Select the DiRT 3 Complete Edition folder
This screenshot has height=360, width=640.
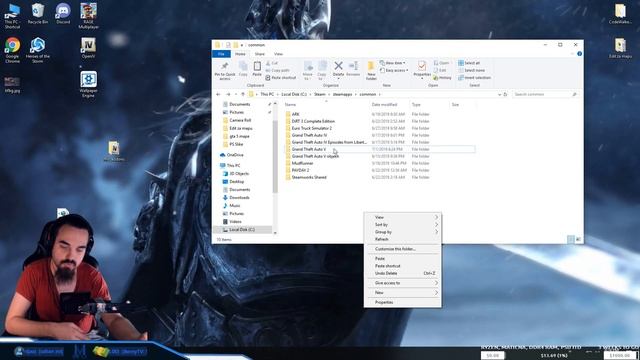click(x=313, y=121)
